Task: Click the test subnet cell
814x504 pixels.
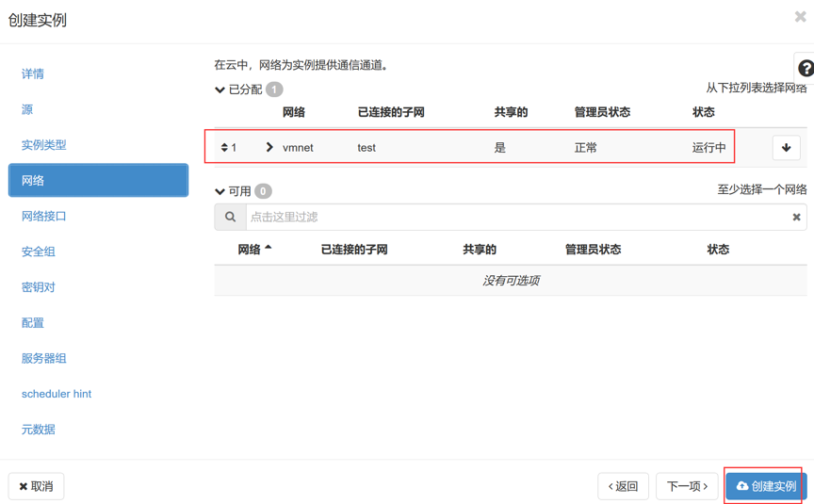Action: pos(366,147)
